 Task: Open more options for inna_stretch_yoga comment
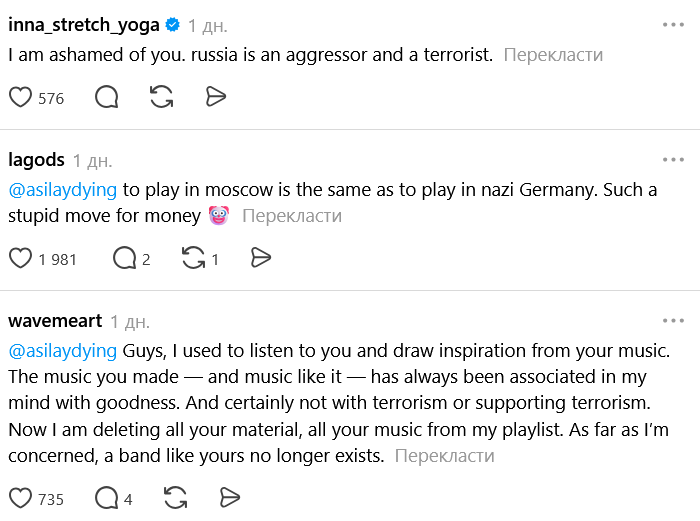(673, 24)
